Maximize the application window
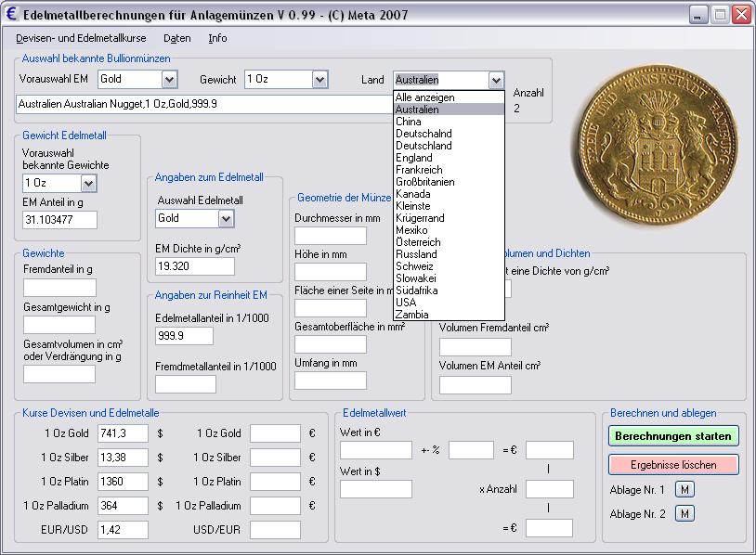Screen dimensions: 756x555 click(x=718, y=15)
